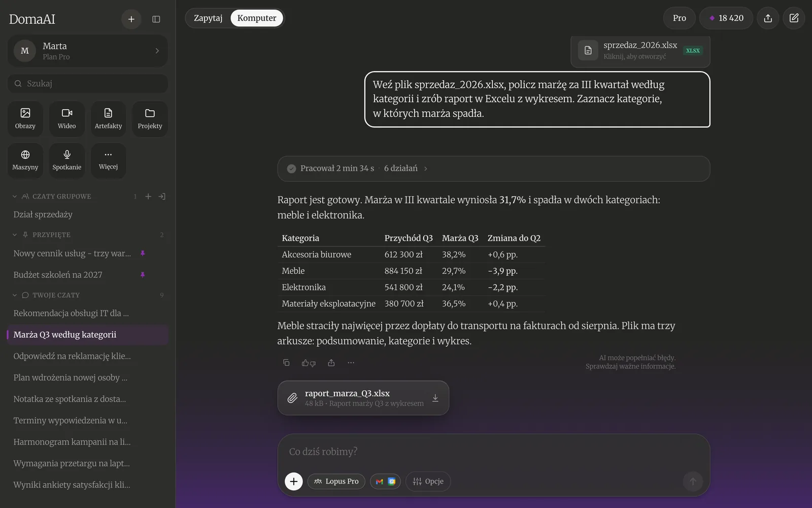812x508 pixels.
Task: Click the share upload icon in top bar
Action: tap(768, 18)
